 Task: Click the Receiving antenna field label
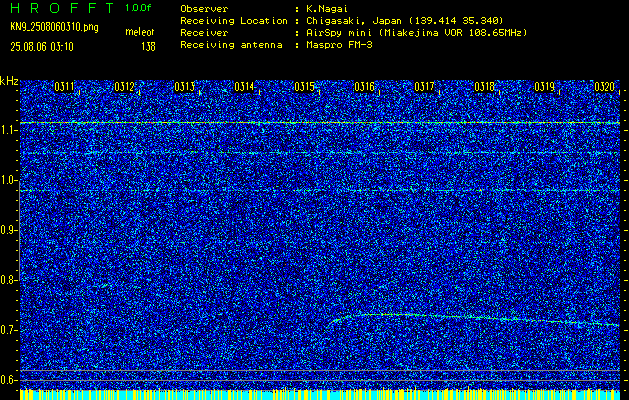point(231,45)
